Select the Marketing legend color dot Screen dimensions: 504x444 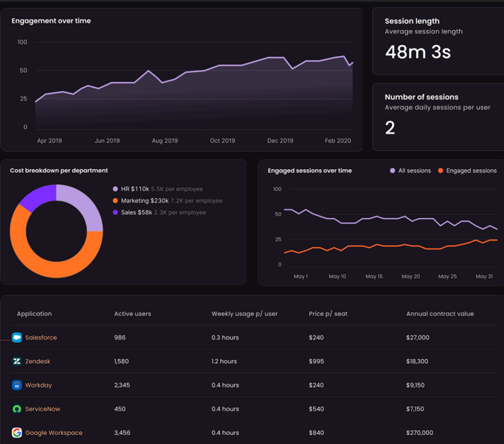click(115, 201)
